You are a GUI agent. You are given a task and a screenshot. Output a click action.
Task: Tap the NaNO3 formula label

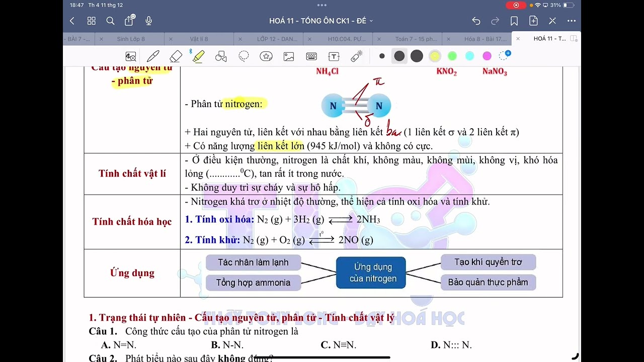point(495,71)
